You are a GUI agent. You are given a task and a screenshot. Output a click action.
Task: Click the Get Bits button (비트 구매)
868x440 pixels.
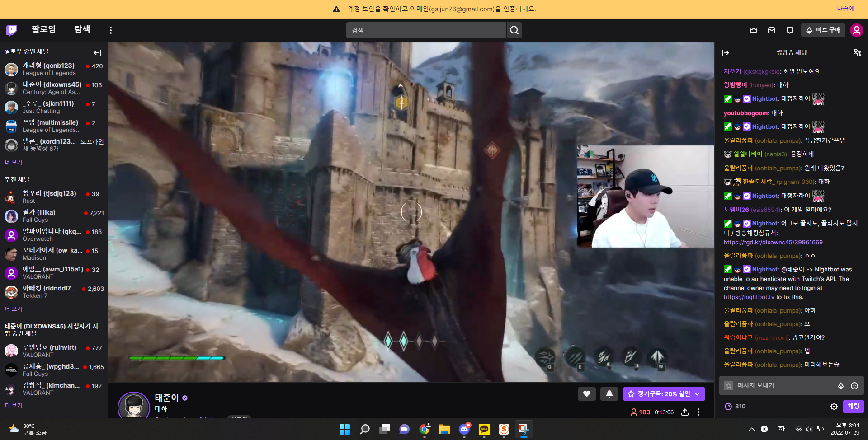click(823, 30)
